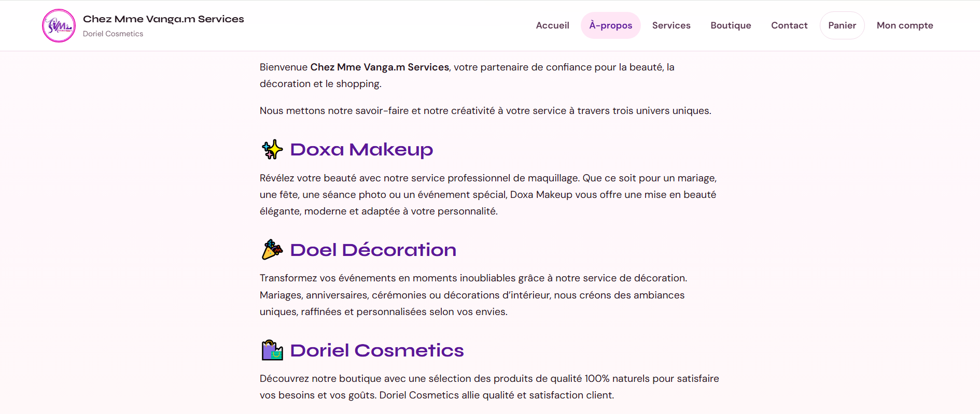
Task: Open the Panier cart button
Action: (842, 25)
